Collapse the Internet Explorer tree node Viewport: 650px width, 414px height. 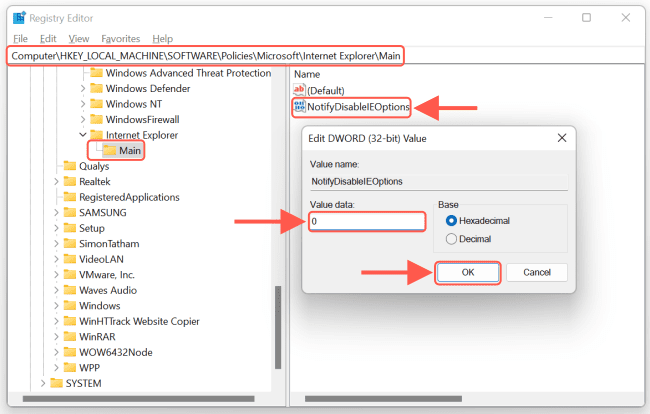82,134
